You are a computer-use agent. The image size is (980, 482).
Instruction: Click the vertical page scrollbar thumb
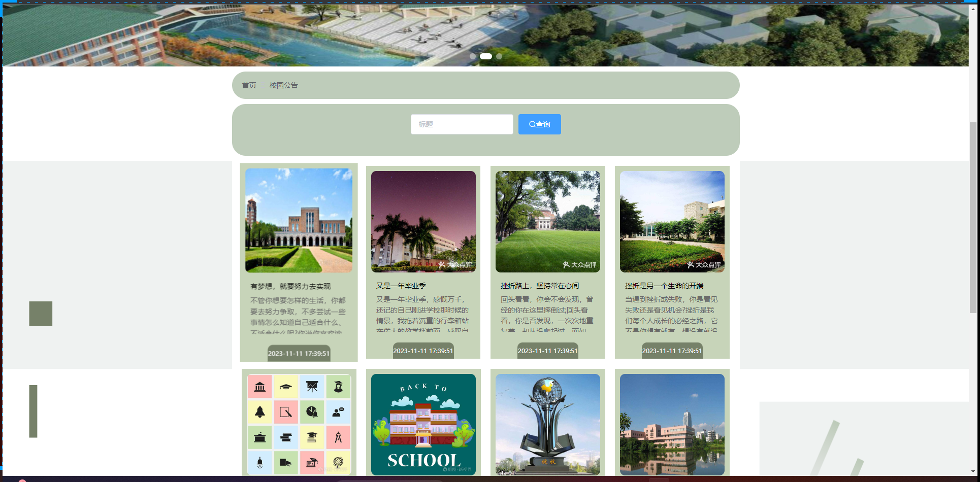tap(973, 217)
